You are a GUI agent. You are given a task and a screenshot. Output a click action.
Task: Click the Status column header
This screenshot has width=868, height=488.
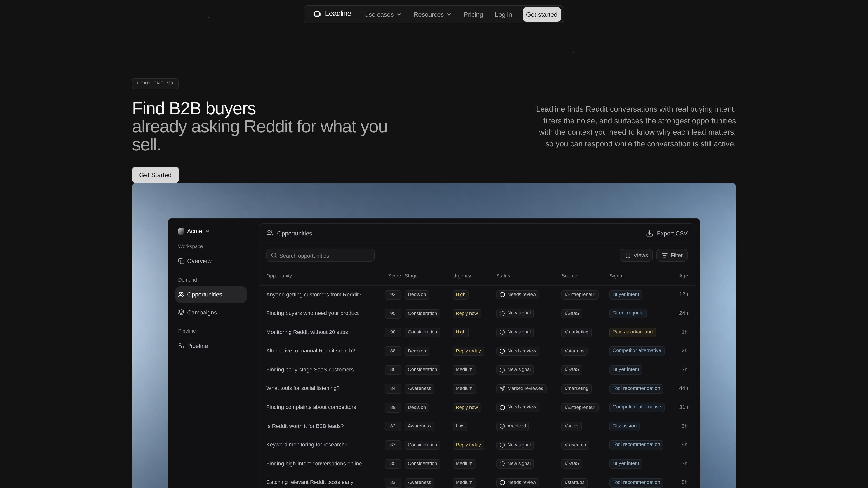click(503, 276)
